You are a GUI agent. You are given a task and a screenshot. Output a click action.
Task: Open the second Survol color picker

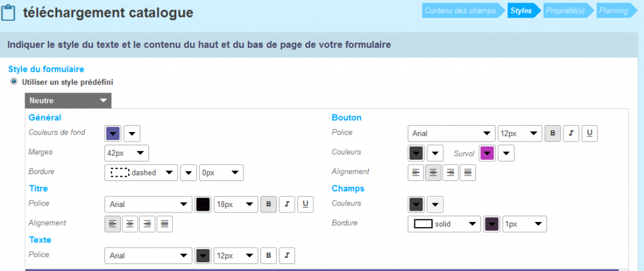click(x=506, y=153)
